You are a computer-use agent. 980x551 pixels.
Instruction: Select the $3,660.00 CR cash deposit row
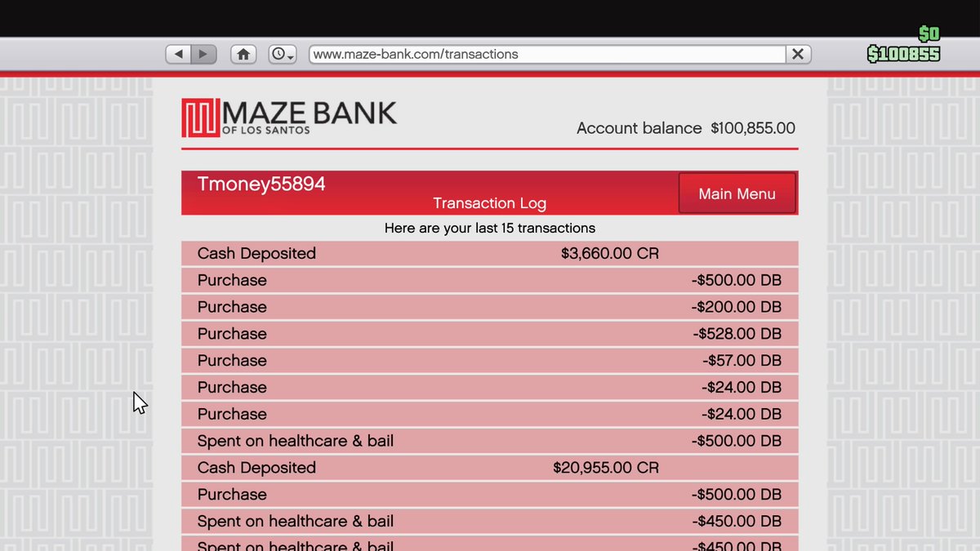point(489,253)
